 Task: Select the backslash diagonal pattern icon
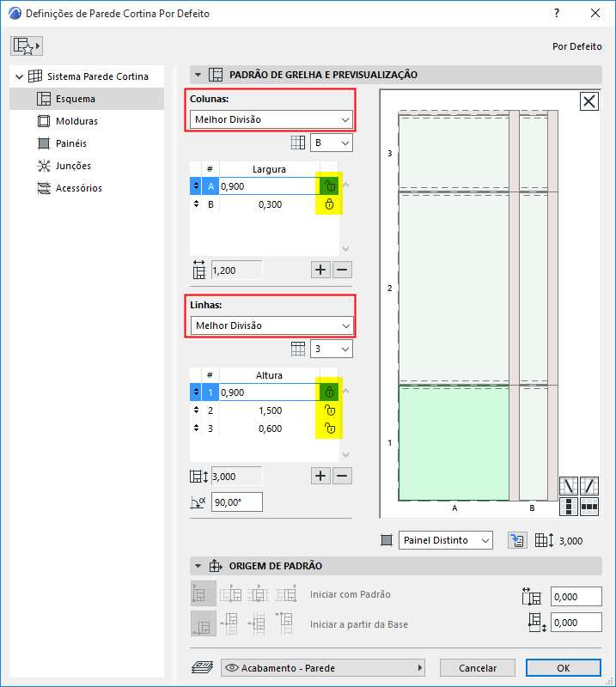569,486
